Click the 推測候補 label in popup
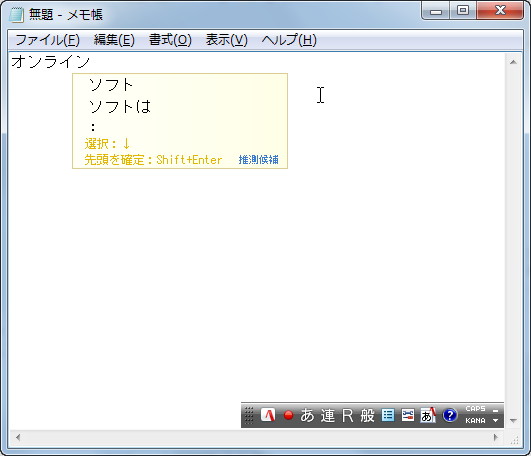 (x=258, y=159)
